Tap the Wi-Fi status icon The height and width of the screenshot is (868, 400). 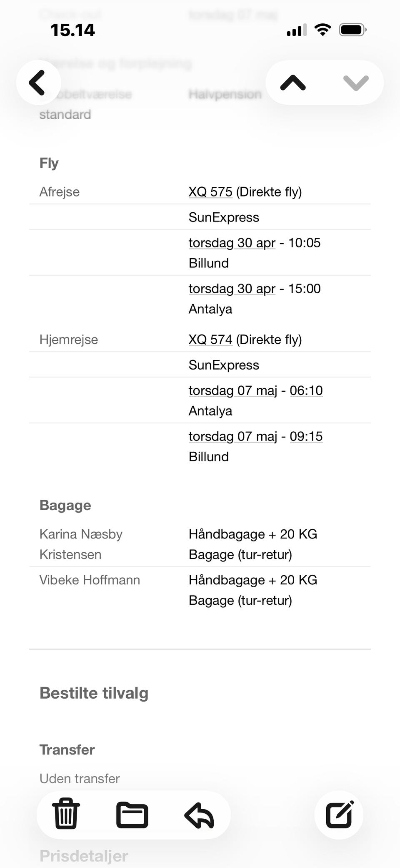pyautogui.click(x=322, y=30)
